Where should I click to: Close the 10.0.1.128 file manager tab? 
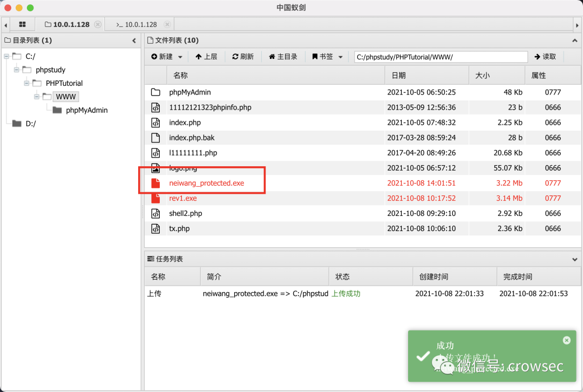coord(98,24)
